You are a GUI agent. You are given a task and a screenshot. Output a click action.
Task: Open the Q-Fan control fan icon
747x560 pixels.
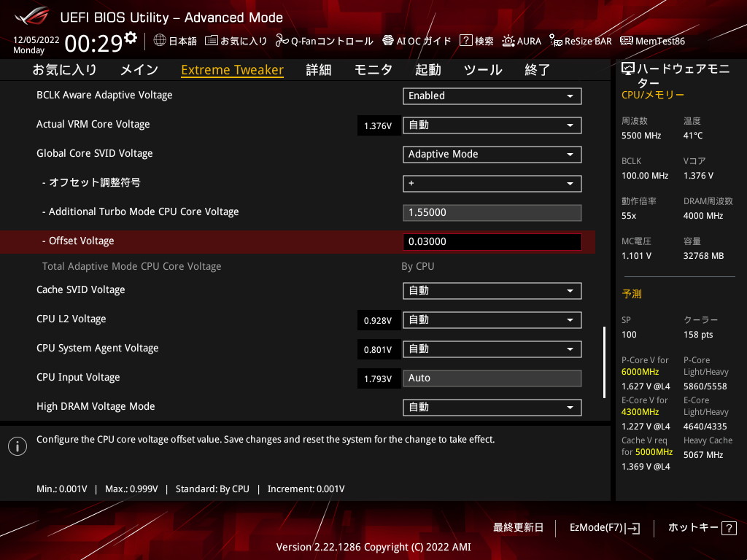click(282, 41)
